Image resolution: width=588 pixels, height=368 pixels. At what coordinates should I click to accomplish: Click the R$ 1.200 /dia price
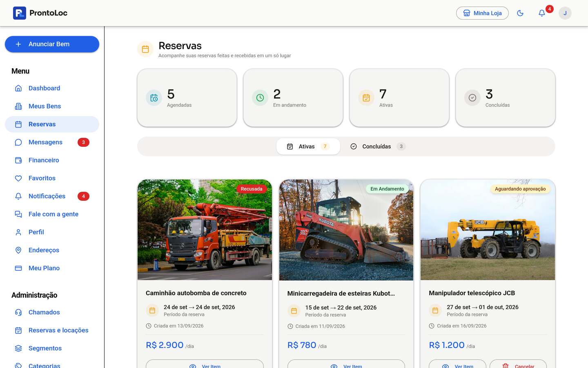pos(452,345)
